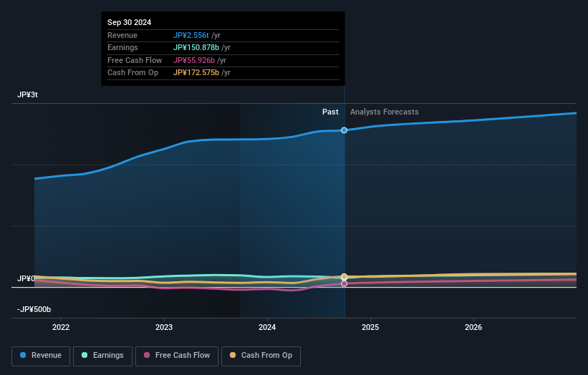Click the Analysts Forecasts label
This screenshot has width=588, height=375.
tap(385, 112)
